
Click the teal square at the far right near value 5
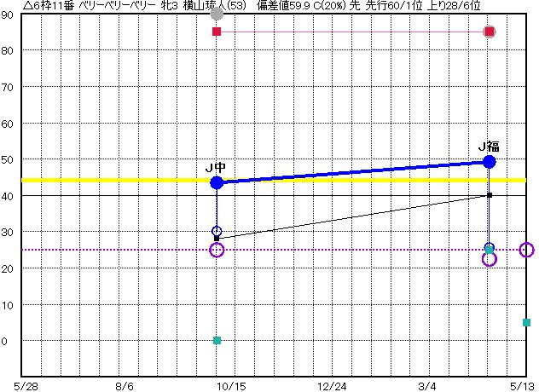[526, 322]
